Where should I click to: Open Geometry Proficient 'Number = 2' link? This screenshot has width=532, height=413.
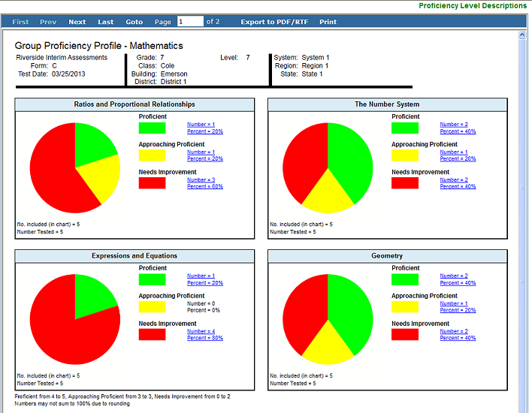click(x=454, y=276)
